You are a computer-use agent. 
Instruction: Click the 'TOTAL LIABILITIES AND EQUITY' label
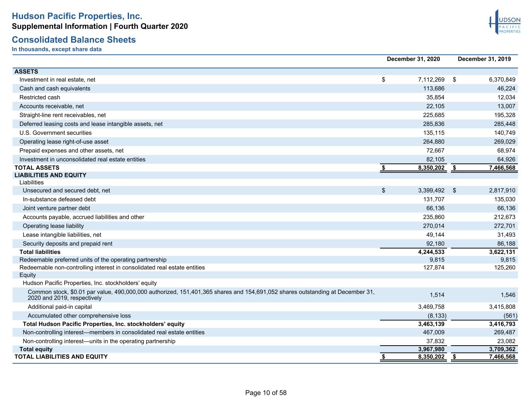point(61,357)
